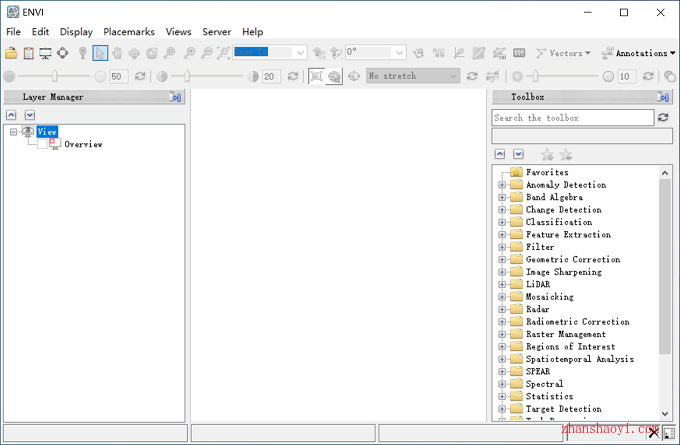The image size is (680, 445).
Task: Collapse the View tree node
Action: tap(13, 131)
